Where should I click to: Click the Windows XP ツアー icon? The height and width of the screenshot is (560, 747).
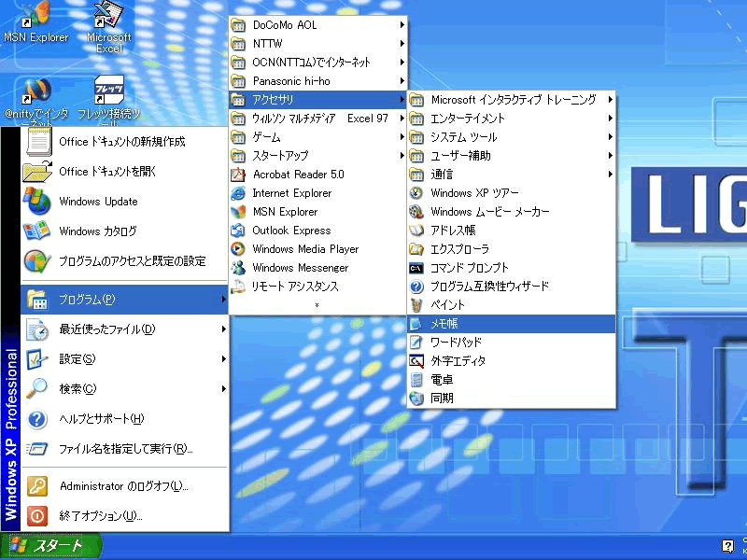tap(416, 193)
